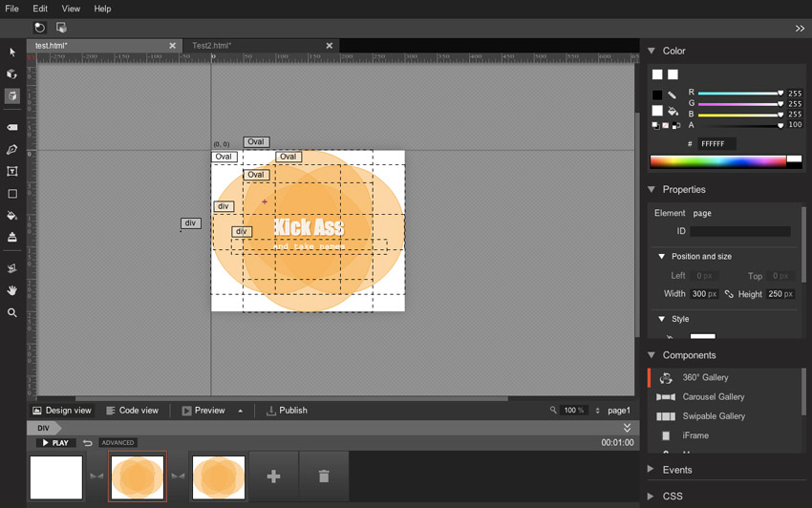The width and height of the screenshot is (812, 508).
Task: Click the R red channel slider
Action: pyautogui.click(x=740, y=94)
